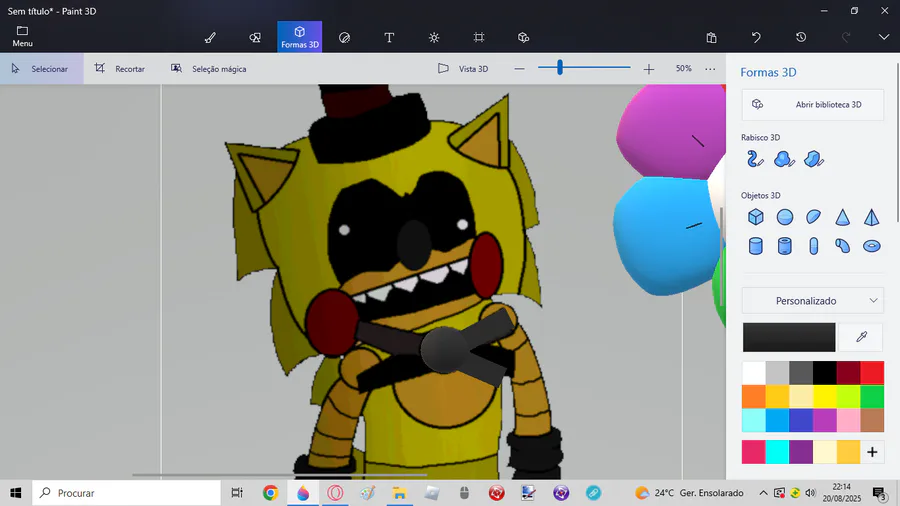Expand the toolbar chevron
Screen dimensions: 900x506
point(884,37)
